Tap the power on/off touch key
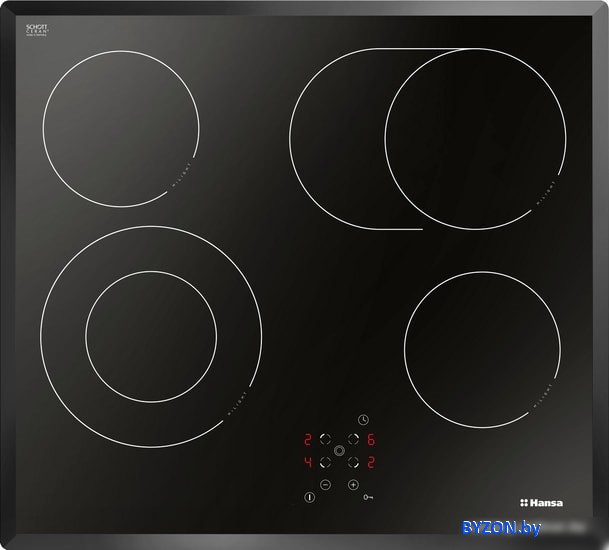609x550 pixels. pos(310,497)
